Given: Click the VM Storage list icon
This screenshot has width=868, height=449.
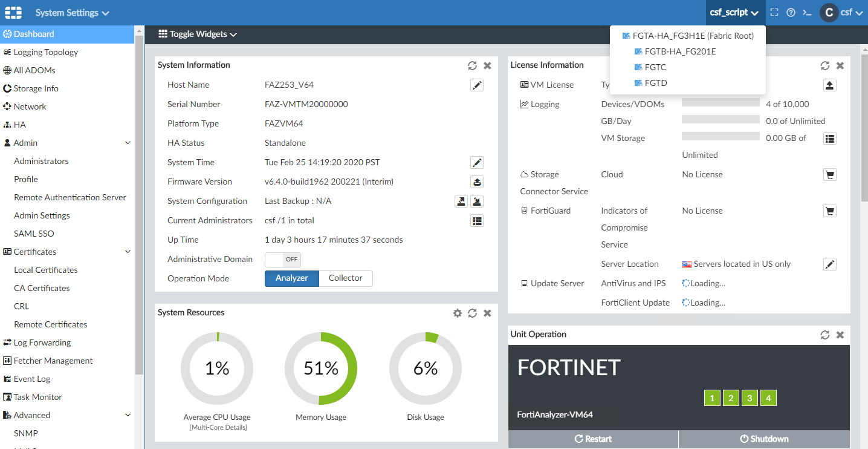Looking at the screenshot, I should click(x=830, y=139).
